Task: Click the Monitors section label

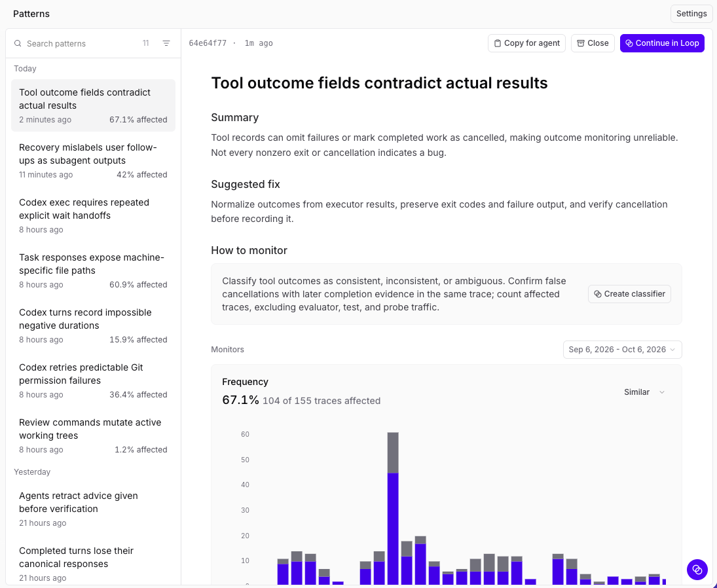Action: click(x=228, y=350)
